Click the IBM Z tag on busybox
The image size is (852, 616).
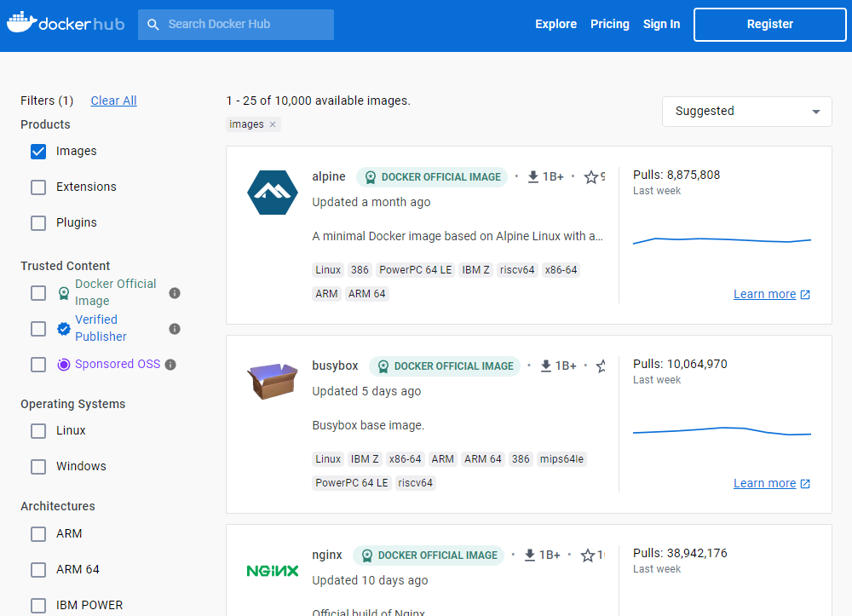pos(365,459)
